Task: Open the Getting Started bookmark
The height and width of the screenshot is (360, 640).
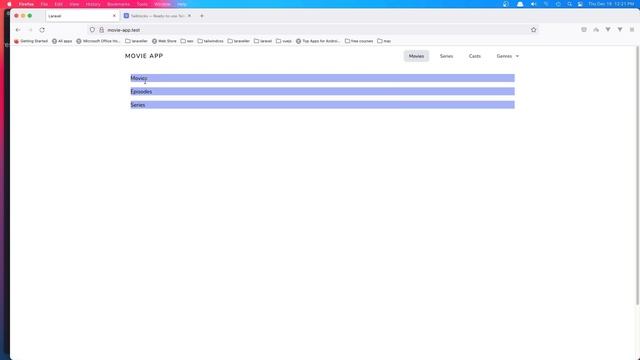Action: (31, 41)
